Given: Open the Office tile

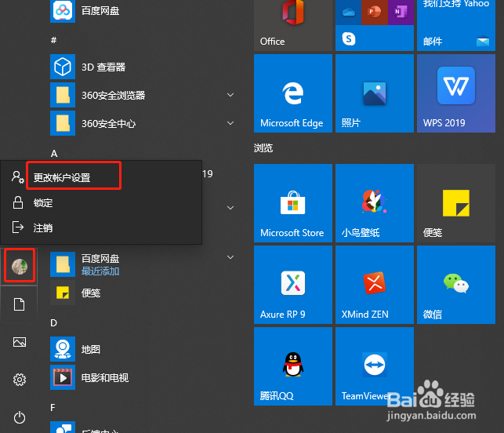Looking at the screenshot, I should (293, 25).
